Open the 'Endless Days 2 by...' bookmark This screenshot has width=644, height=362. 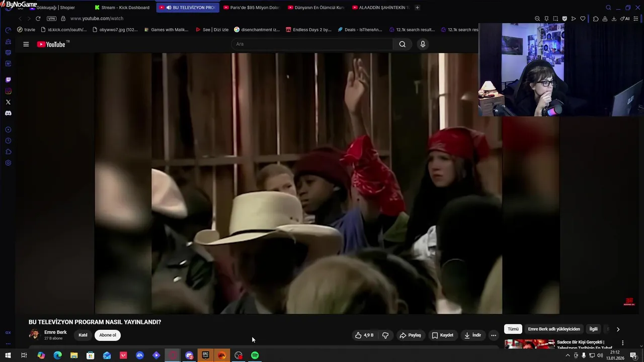(308, 30)
